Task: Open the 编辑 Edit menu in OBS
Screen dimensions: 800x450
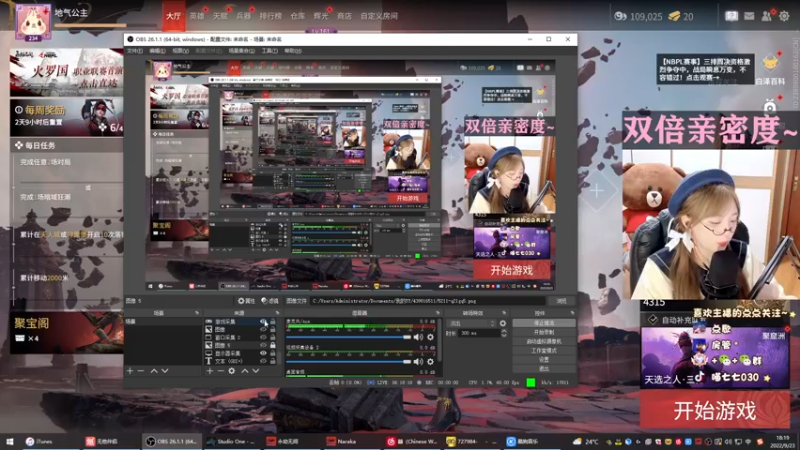Action: tap(157, 51)
